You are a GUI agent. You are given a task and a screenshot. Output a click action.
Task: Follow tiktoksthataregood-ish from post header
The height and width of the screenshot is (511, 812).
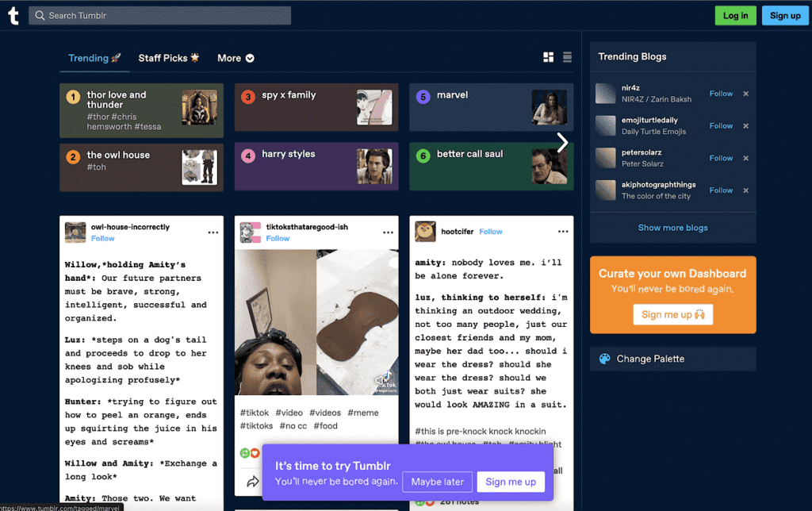click(278, 238)
